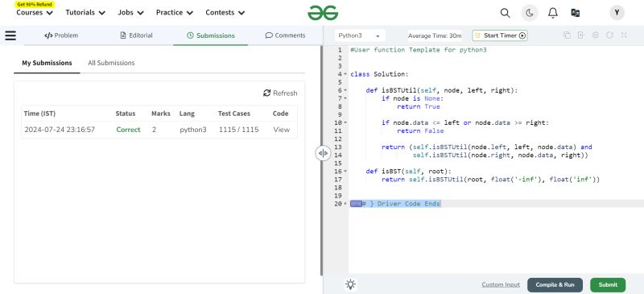644x294 pixels.
Task: Expand the Practice menu
Action: coord(175,13)
